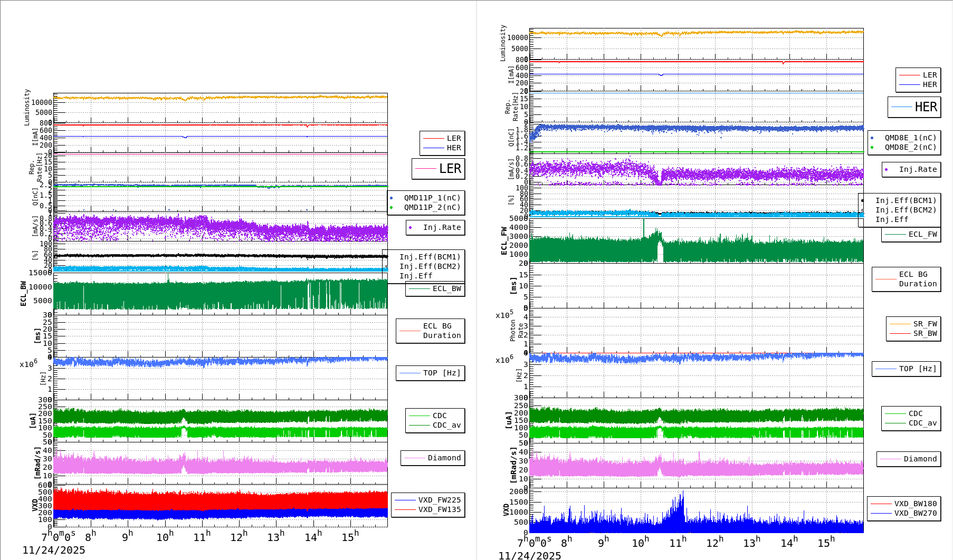Image resolution: width=953 pixels, height=560 pixels.
Task: Click Diamond legend in right panel
Action: click(x=920, y=459)
